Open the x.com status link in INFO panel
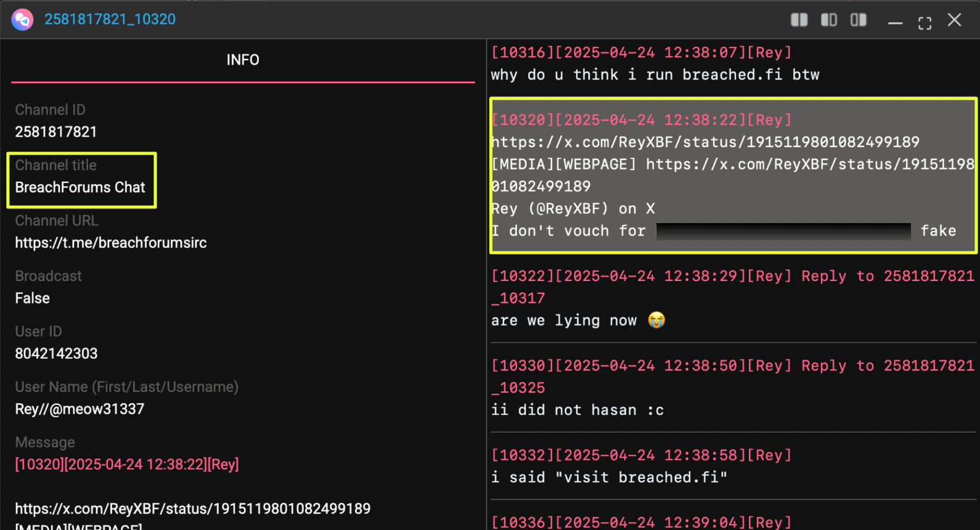This screenshot has height=530, width=980. (193, 509)
